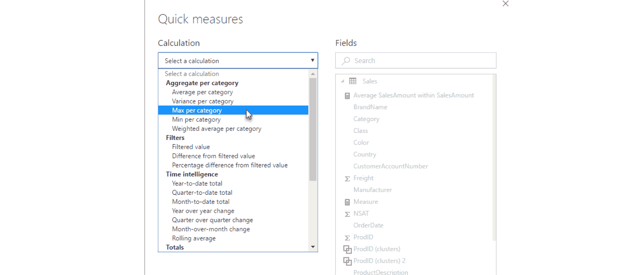Collapse the Sales table in Fields
Image resolution: width=644 pixels, height=275 pixels.
click(x=342, y=80)
